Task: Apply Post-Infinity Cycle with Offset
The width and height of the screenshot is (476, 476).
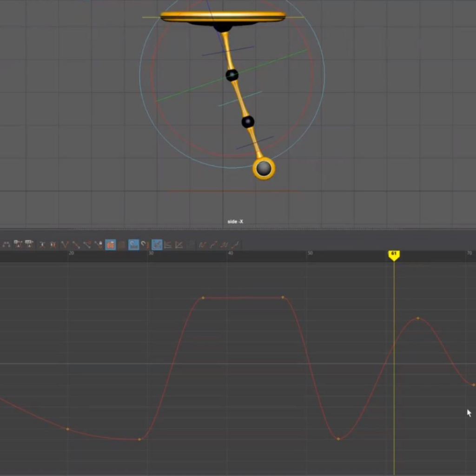Action: (x=236, y=245)
